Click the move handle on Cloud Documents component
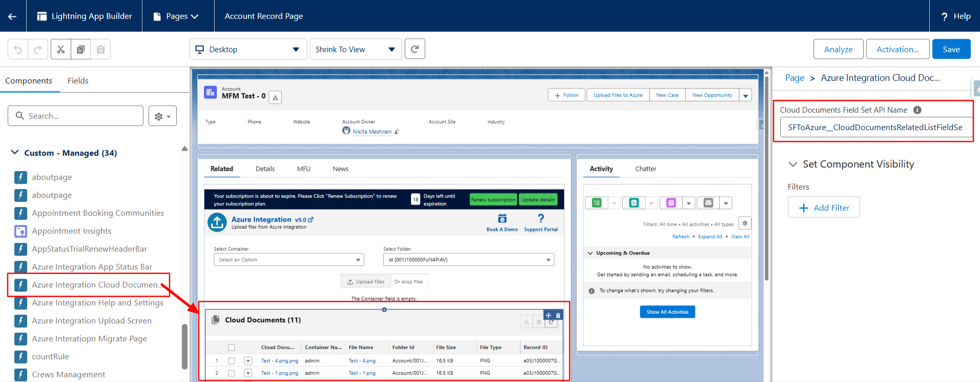 (x=548, y=315)
